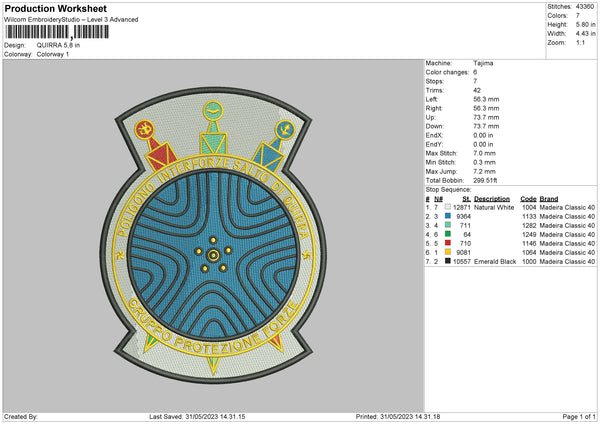This screenshot has height=424, width=600.
Task: Click the 'EndY:' label
Action: [434, 144]
